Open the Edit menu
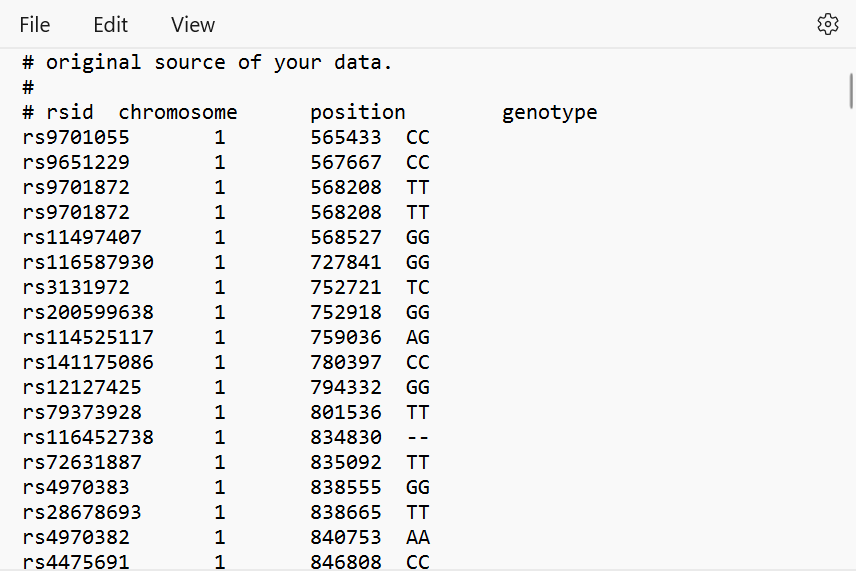This screenshot has width=856, height=571. coord(110,25)
